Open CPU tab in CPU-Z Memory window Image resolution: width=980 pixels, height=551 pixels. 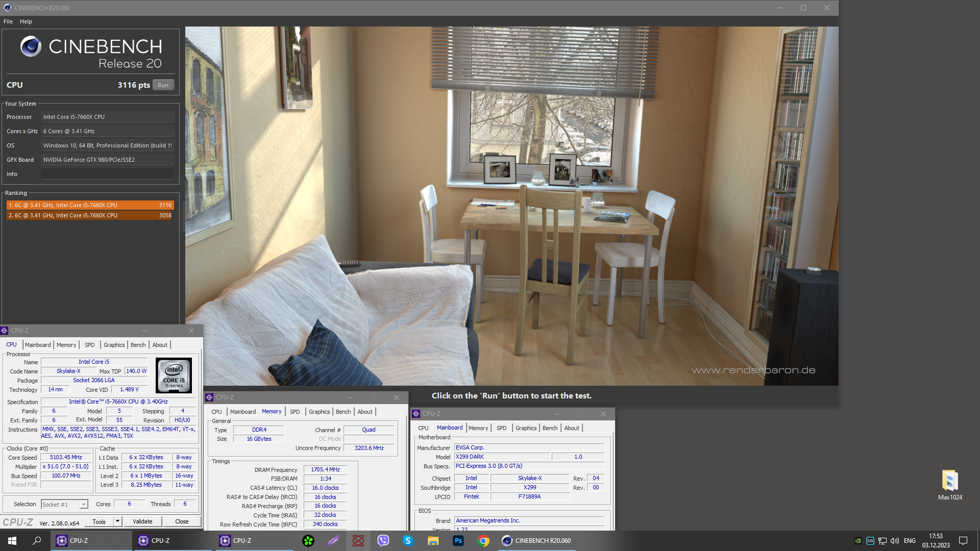(217, 412)
